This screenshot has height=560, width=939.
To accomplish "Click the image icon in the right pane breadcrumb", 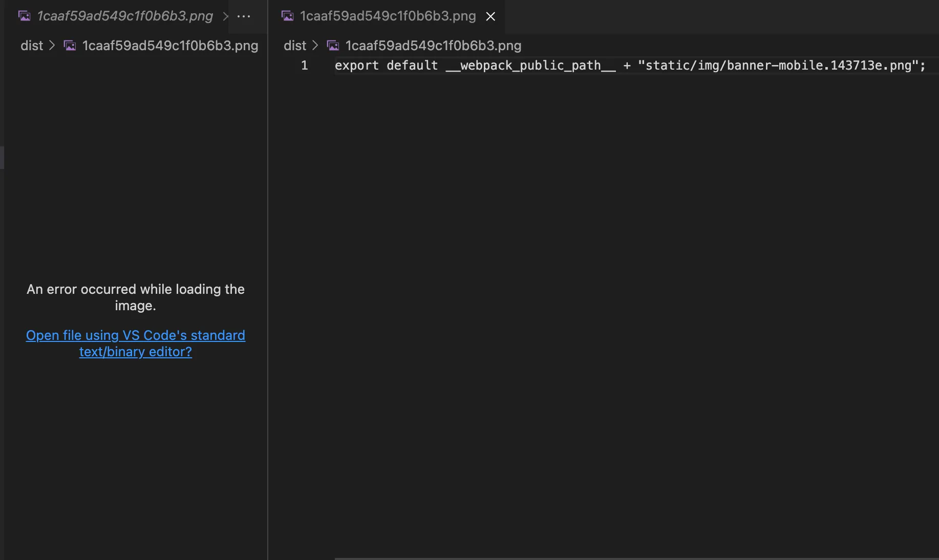I will (x=333, y=46).
